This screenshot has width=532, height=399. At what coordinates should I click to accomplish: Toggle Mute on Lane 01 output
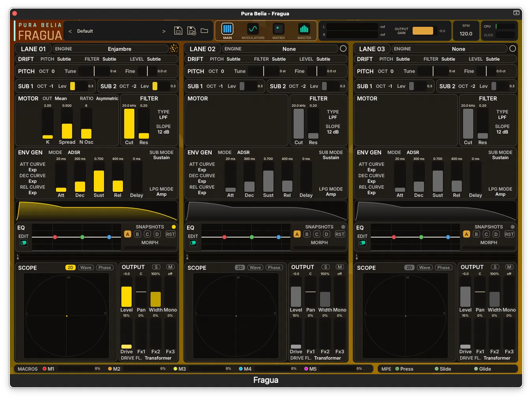click(170, 267)
